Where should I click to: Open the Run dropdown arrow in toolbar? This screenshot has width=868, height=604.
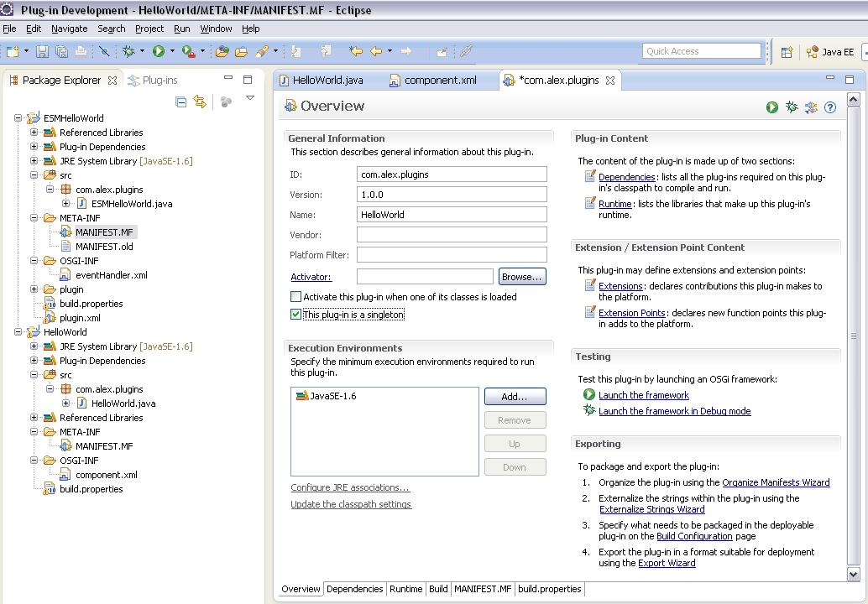click(172, 51)
